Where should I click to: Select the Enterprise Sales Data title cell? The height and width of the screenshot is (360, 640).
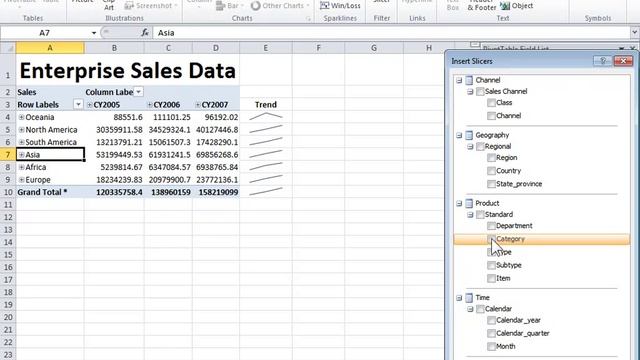coord(127,70)
